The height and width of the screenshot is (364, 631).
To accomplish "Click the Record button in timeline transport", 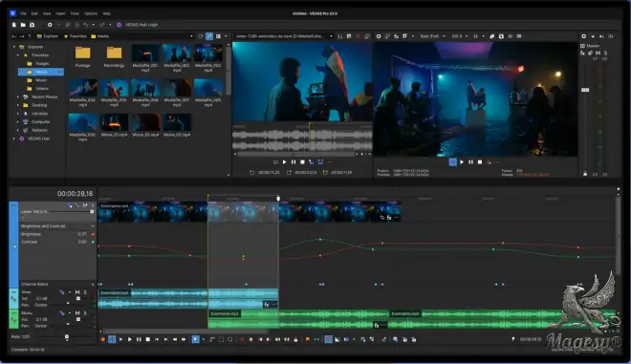I will 103,339.
